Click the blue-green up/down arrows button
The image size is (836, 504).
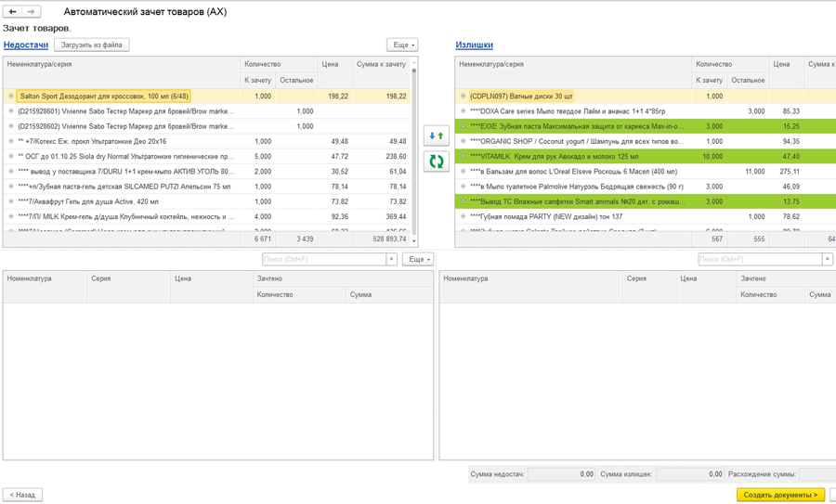point(436,136)
